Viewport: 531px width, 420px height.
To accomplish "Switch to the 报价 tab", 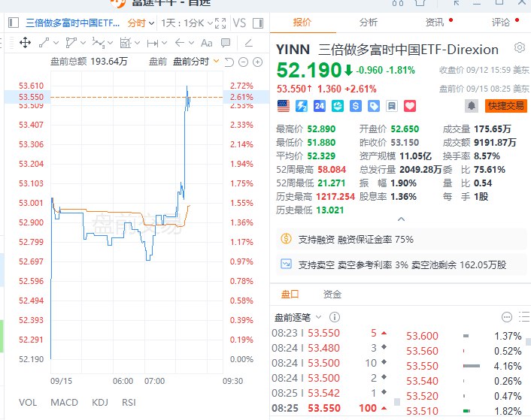I will pyautogui.click(x=302, y=23).
